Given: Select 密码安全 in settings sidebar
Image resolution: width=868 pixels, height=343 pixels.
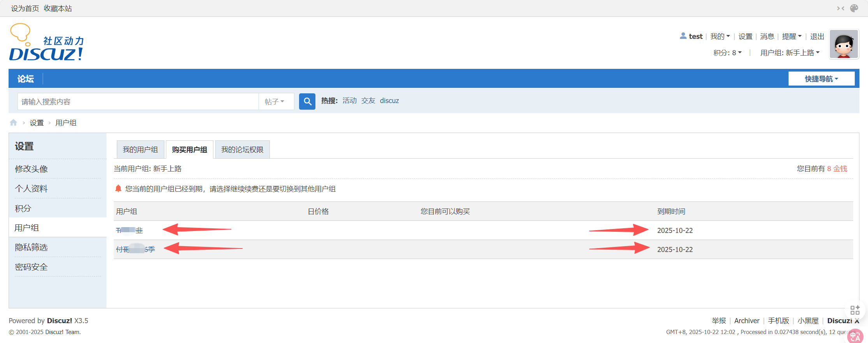Looking at the screenshot, I should [31, 267].
